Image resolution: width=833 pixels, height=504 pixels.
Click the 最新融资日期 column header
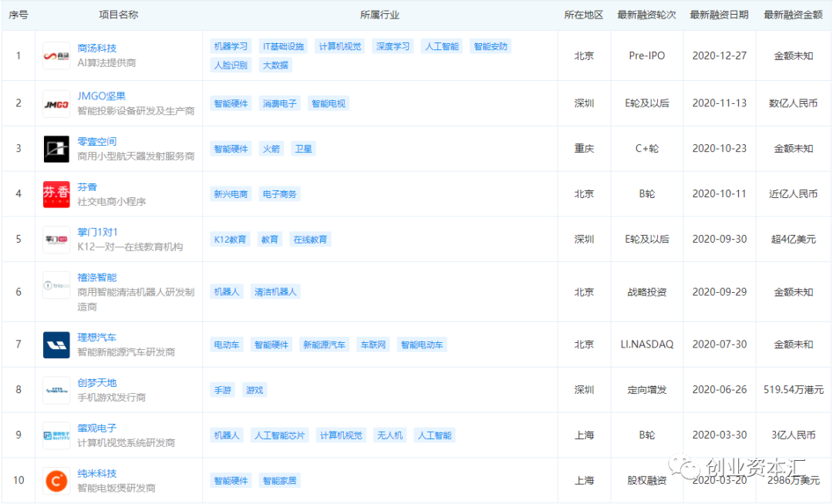coord(719,15)
